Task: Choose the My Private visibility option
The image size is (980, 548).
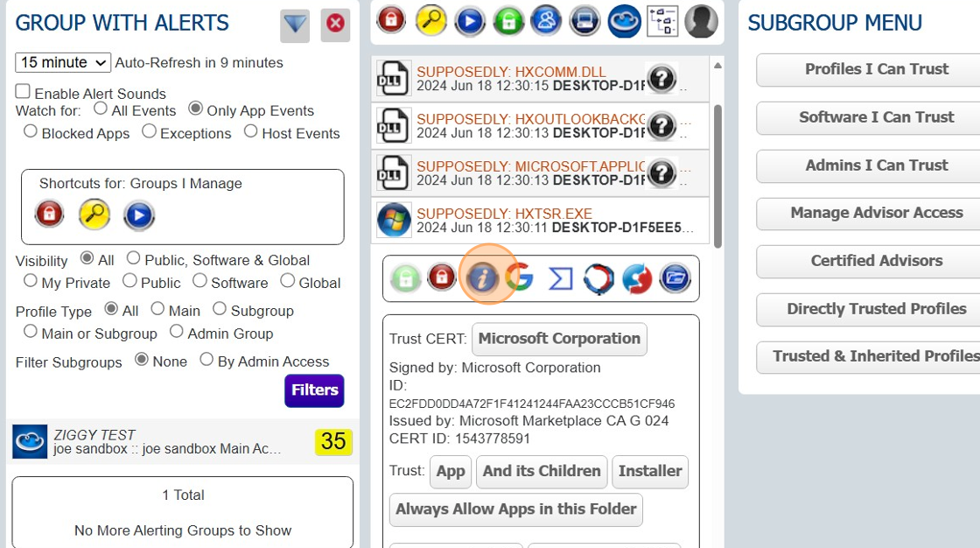Action: click(x=29, y=283)
